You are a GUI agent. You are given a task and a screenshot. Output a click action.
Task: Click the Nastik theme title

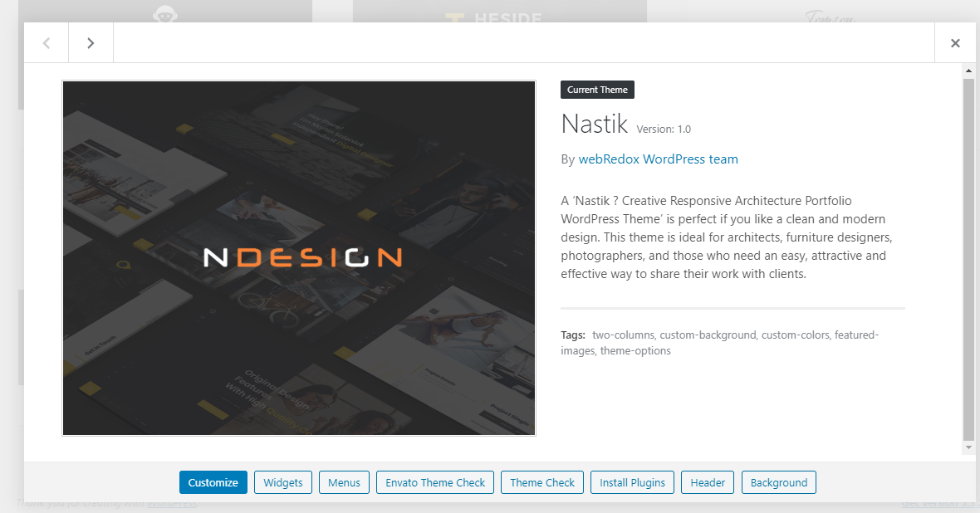pos(594,124)
